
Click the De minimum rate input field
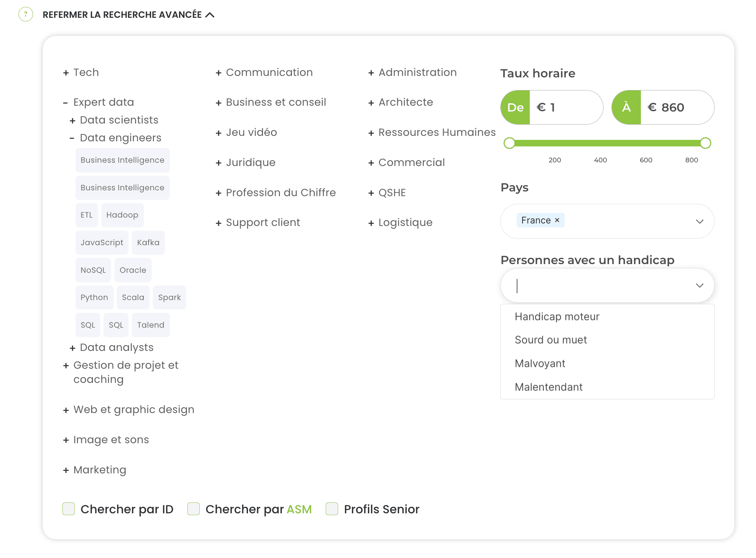coord(566,107)
